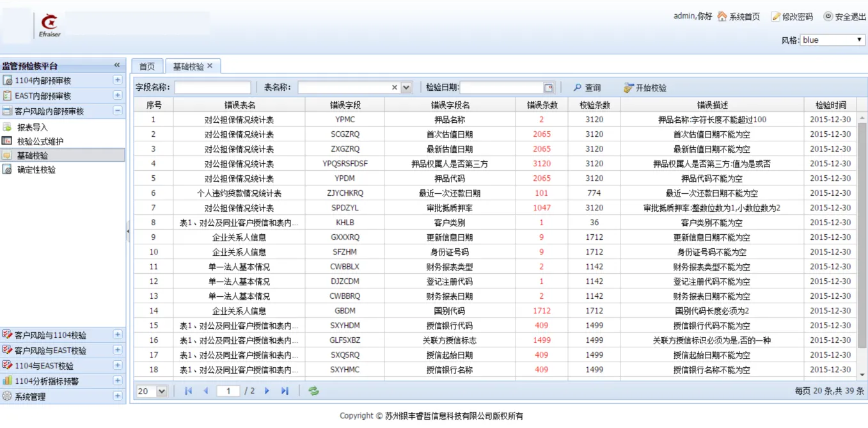
Task: Open the 表名称 dropdown list
Action: tap(406, 88)
